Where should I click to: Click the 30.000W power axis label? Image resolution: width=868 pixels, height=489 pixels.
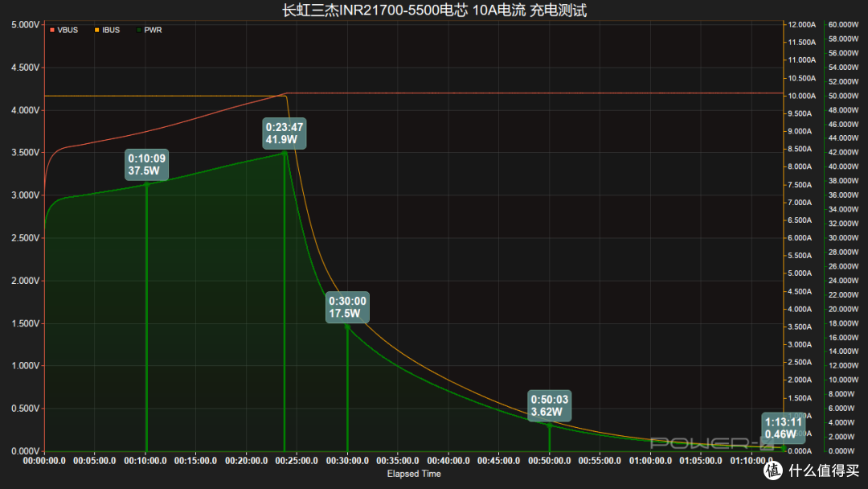click(x=843, y=237)
